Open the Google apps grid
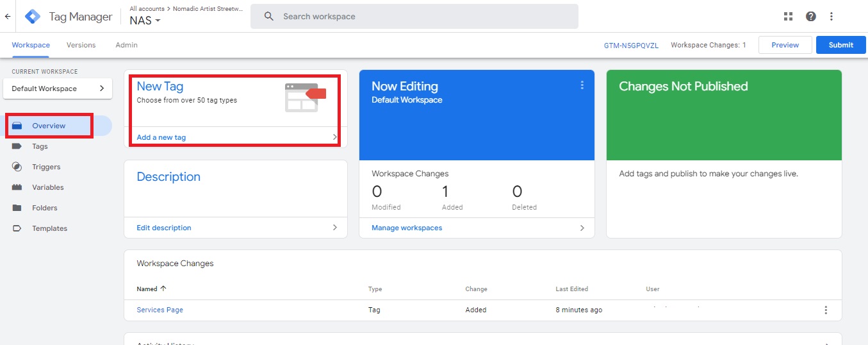The width and height of the screenshot is (868, 345). tap(788, 17)
